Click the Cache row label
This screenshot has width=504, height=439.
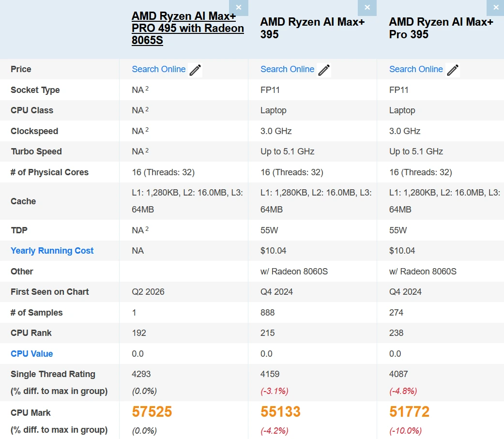(23, 201)
